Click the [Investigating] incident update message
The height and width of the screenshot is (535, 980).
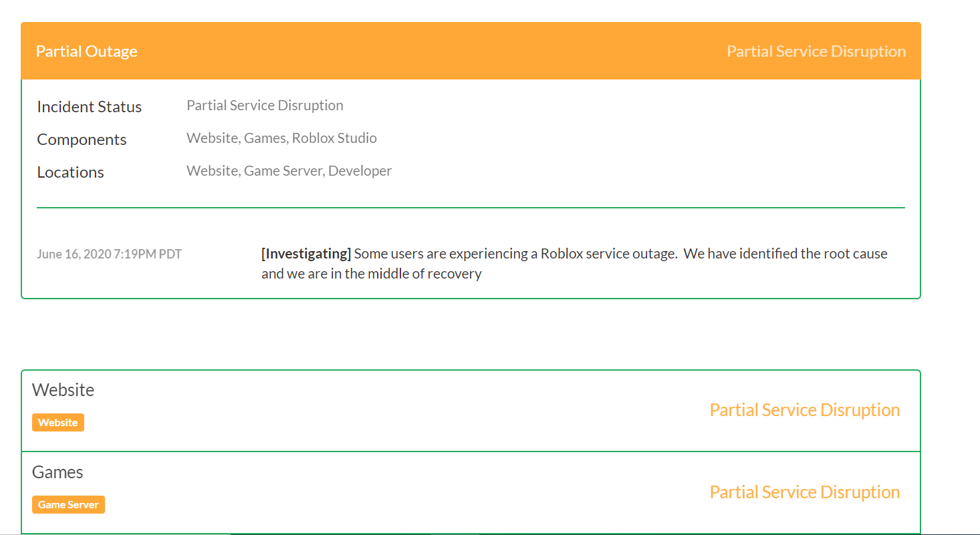click(574, 264)
